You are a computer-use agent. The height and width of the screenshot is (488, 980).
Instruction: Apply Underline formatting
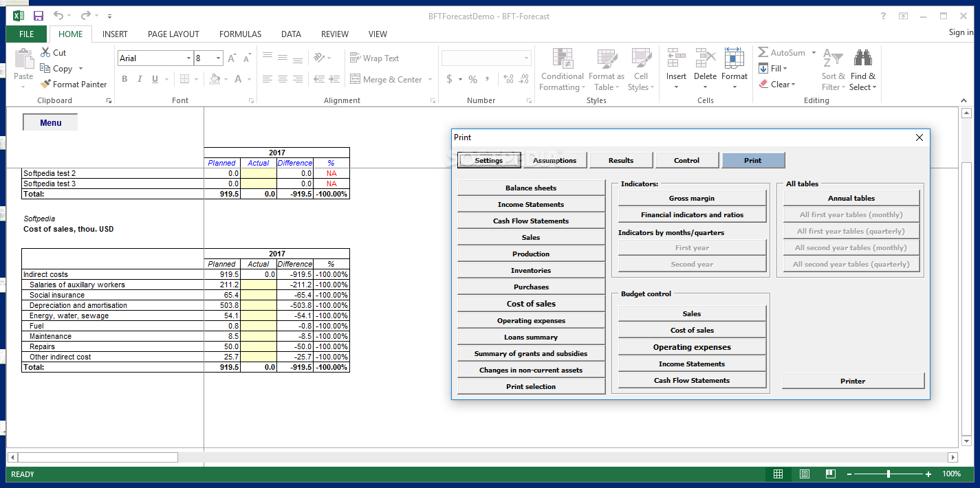coord(155,79)
